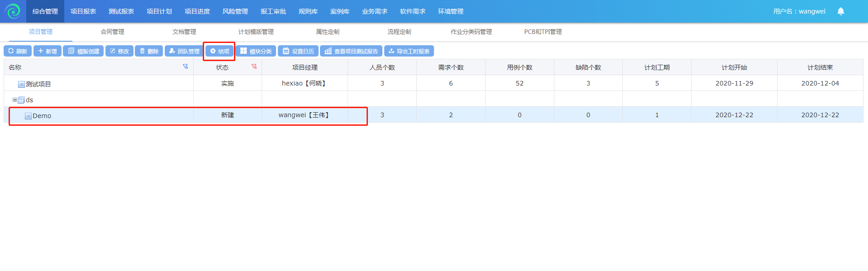Click the 计划开始 column header

pyautogui.click(x=734, y=67)
